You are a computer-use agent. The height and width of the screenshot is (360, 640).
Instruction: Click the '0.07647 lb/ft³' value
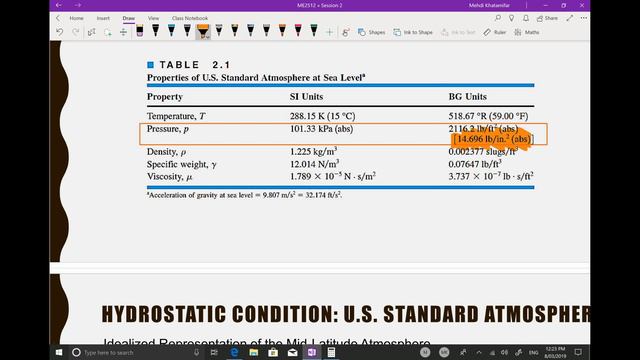click(475, 164)
